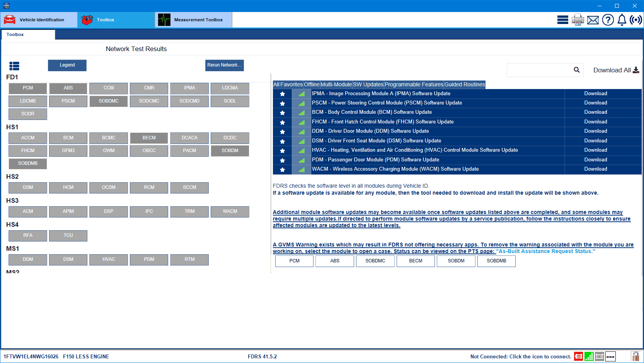Viewport: 644px width, 363px height.
Task: Toggle favorite star for BCM software update
Action: point(282,113)
